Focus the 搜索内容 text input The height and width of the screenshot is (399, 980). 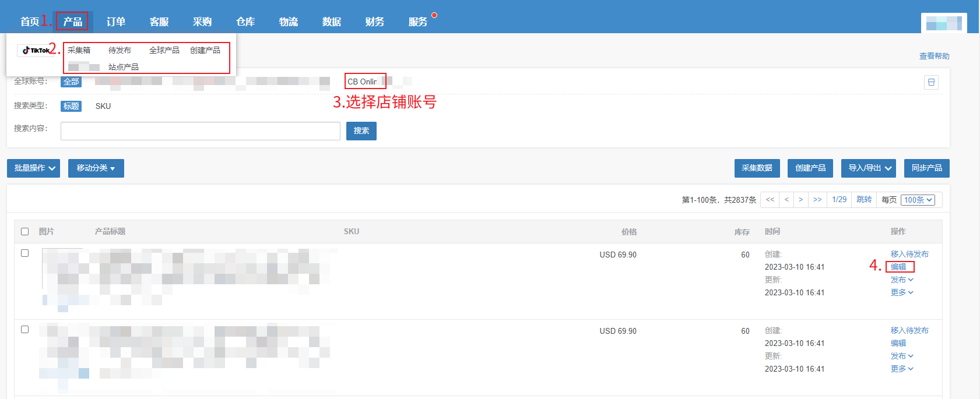tap(201, 131)
